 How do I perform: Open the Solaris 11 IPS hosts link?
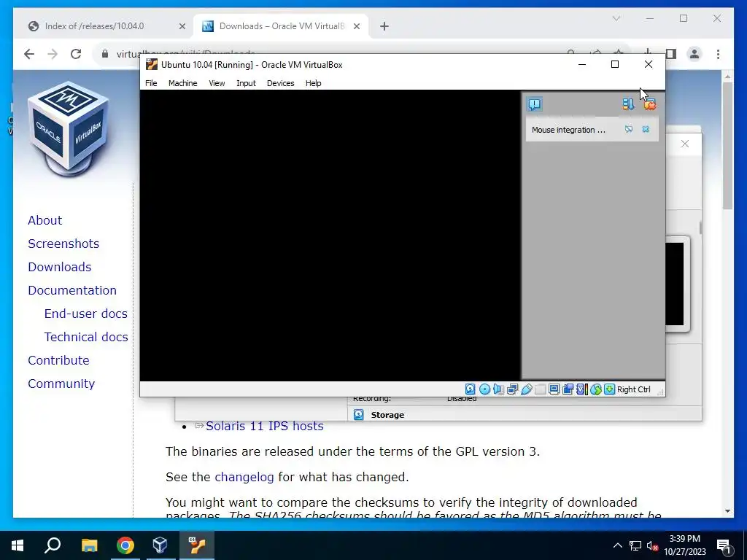point(264,426)
